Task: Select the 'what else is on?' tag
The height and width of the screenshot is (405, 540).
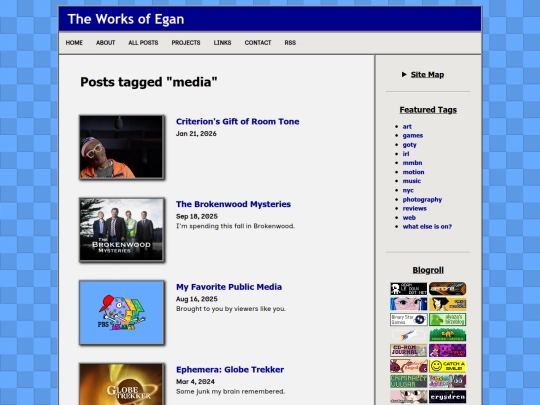Action: [x=427, y=227]
